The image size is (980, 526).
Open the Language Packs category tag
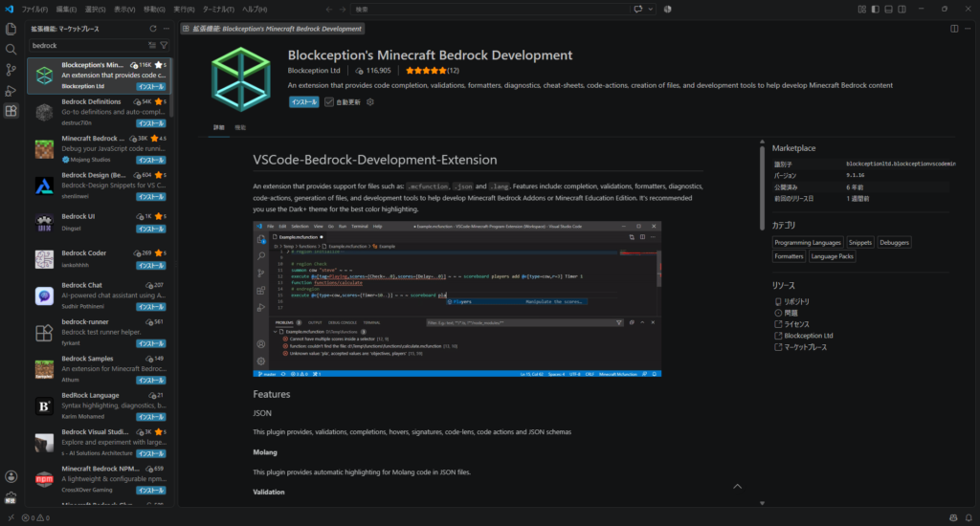832,256
